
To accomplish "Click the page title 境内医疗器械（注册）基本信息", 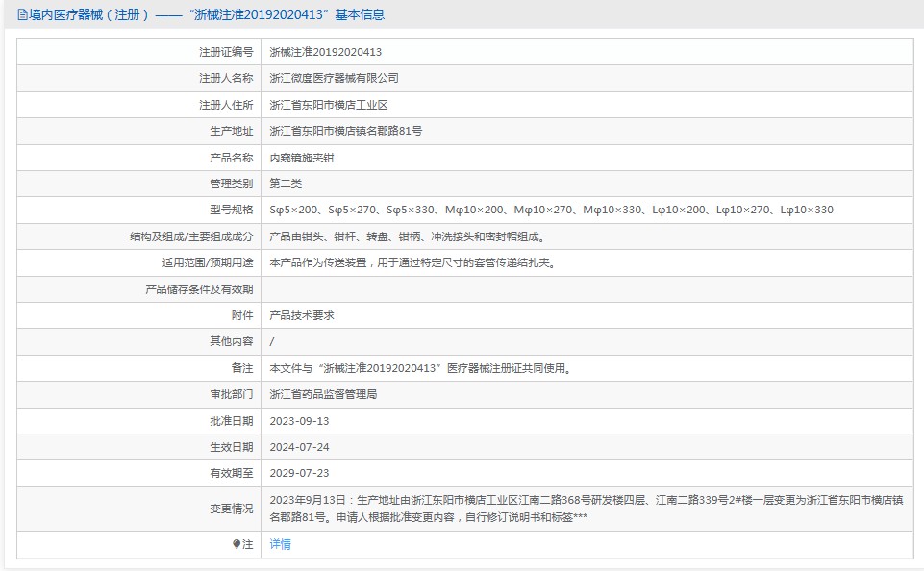I will (x=202, y=15).
